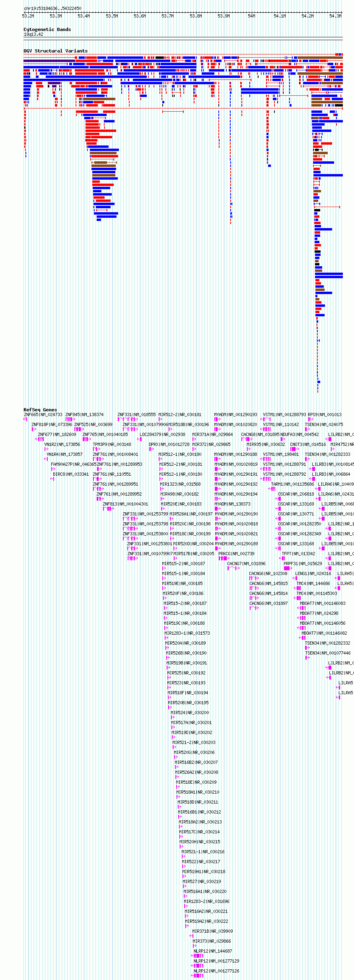Select the RefSeq Genes track title

(40, 410)
